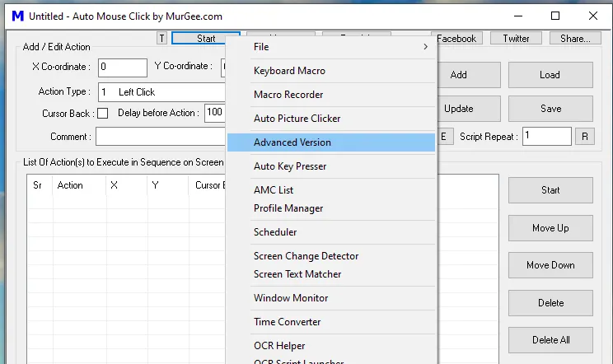Screen dimensions: 613x364
Task: Click the Y column header in list
Action: [x=168, y=185]
